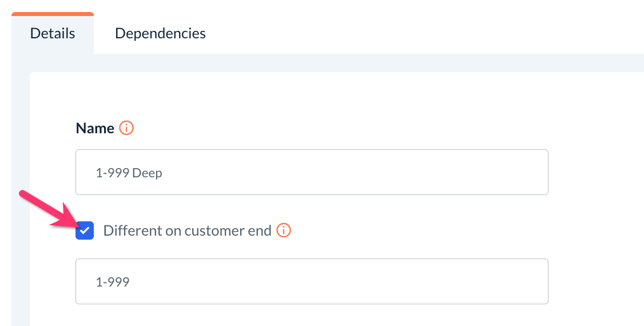Click the Different on customer end label
644x326 pixels.
click(x=187, y=231)
